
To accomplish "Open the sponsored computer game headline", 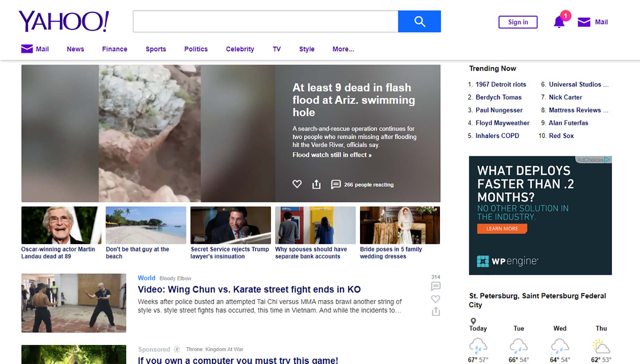I will [x=238, y=360].
